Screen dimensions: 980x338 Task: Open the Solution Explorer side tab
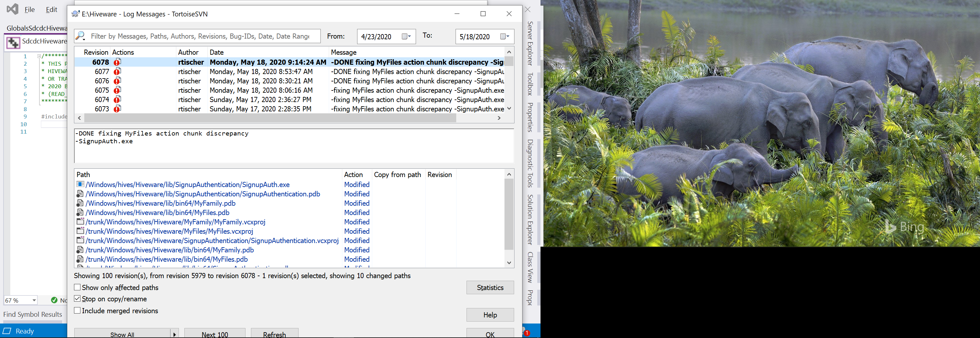(530, 220)
